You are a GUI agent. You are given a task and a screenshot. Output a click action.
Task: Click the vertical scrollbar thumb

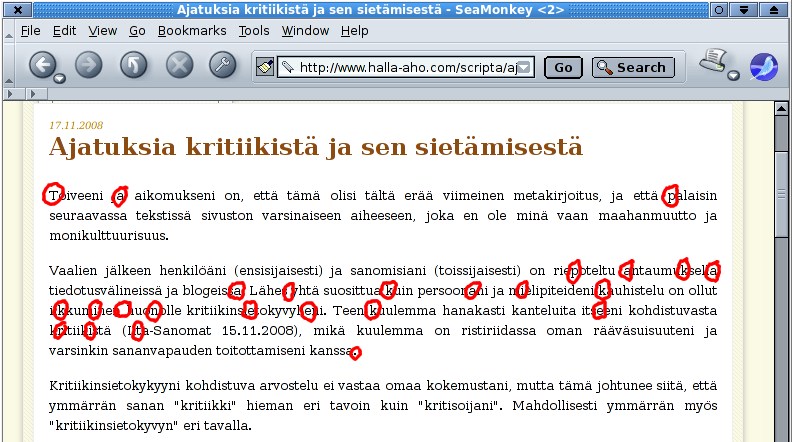pyautogui.click(x=781, y=194)
